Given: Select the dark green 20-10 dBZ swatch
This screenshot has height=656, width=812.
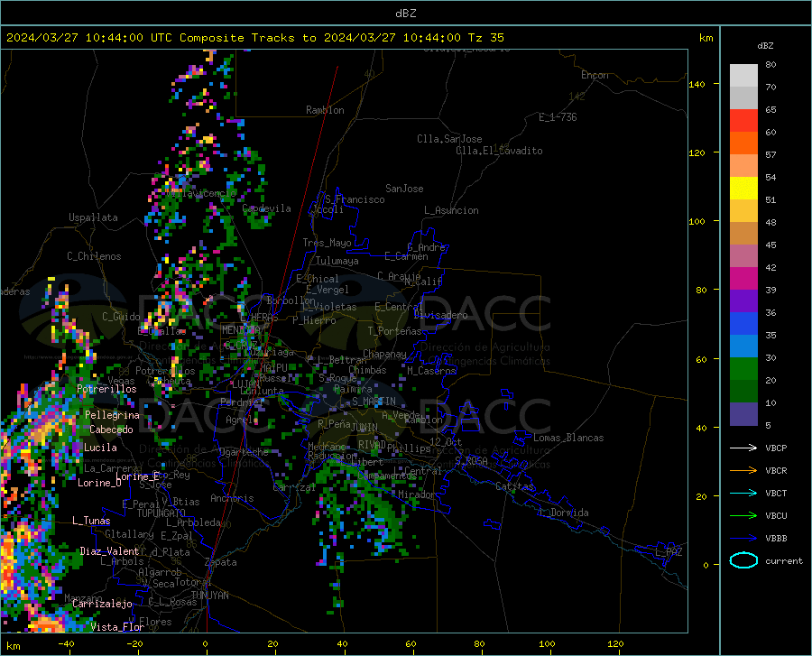Looking at the screenshot, I should click(743, 392).
